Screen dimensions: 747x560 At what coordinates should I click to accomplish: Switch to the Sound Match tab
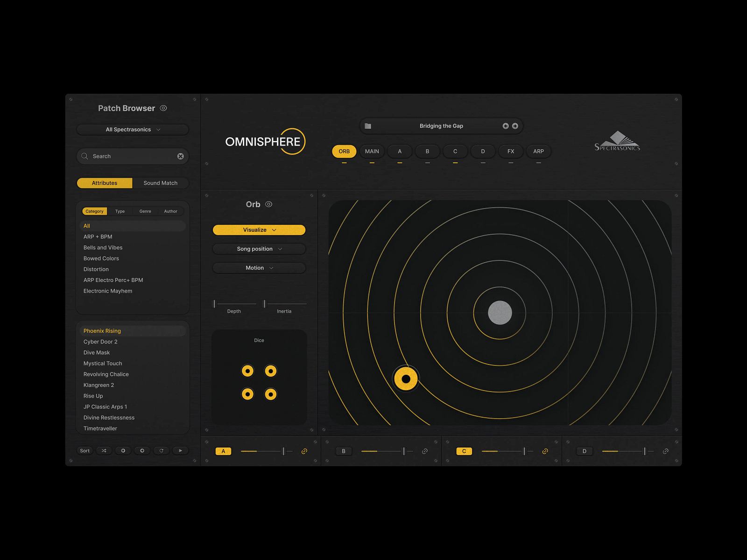[161, 183]
